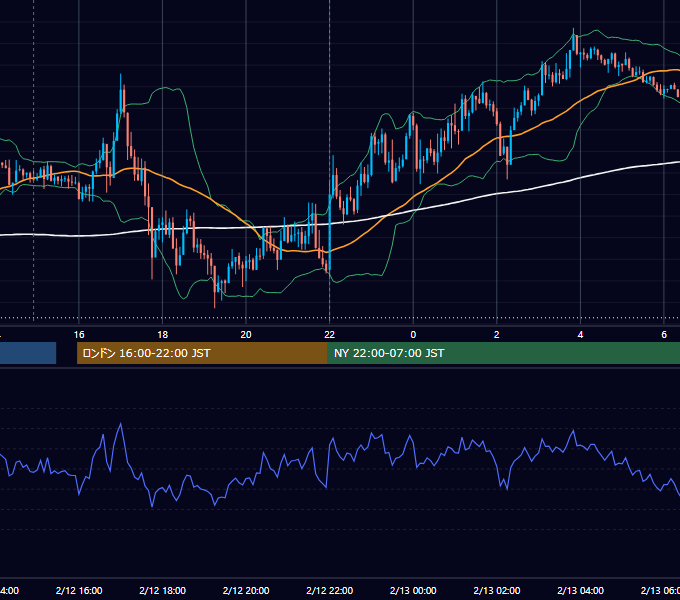The image size is (680, 600).
Task: Click the 2/12 20:00 date label
Action: (246, 590)
